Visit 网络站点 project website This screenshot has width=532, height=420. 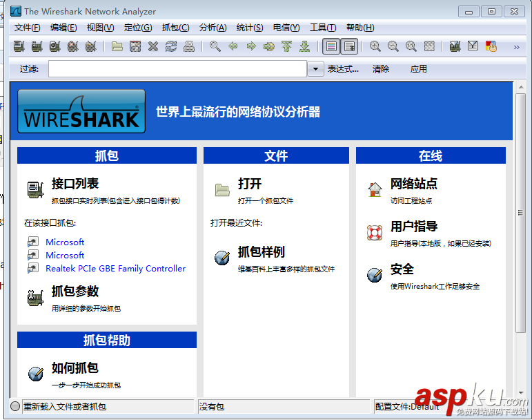(x=413, y=184)
